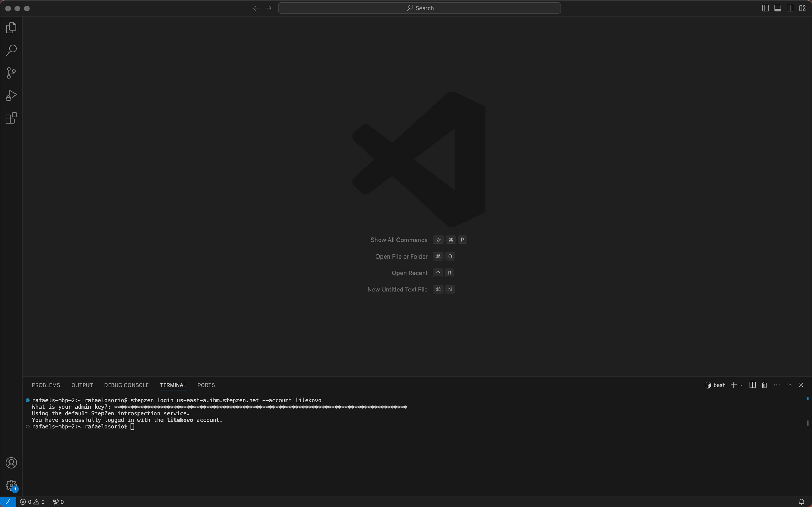The width and height of the screenshot is (812, 507).
Task: Open the Explorer view
Action: click(11, 27)
